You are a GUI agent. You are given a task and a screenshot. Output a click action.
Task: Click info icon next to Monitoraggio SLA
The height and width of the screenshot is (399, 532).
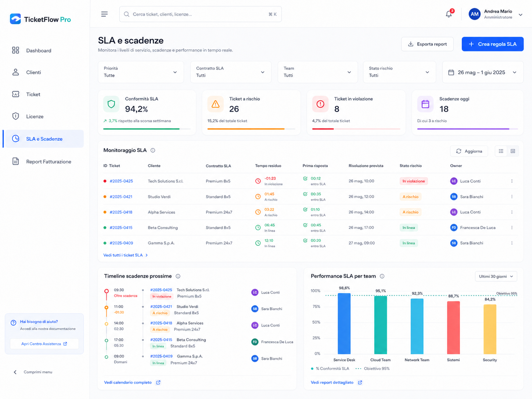(x=153, y=150)
